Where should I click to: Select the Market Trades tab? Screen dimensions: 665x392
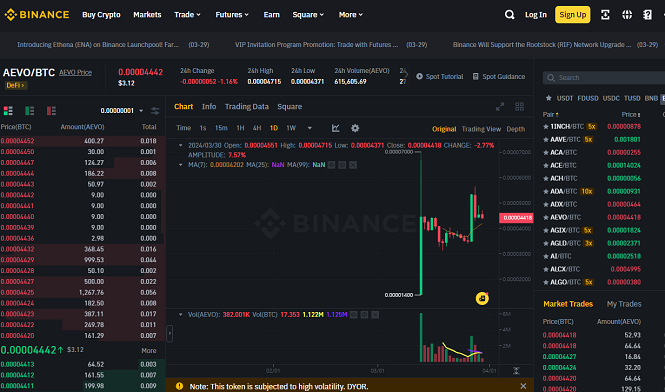[568, 304]
